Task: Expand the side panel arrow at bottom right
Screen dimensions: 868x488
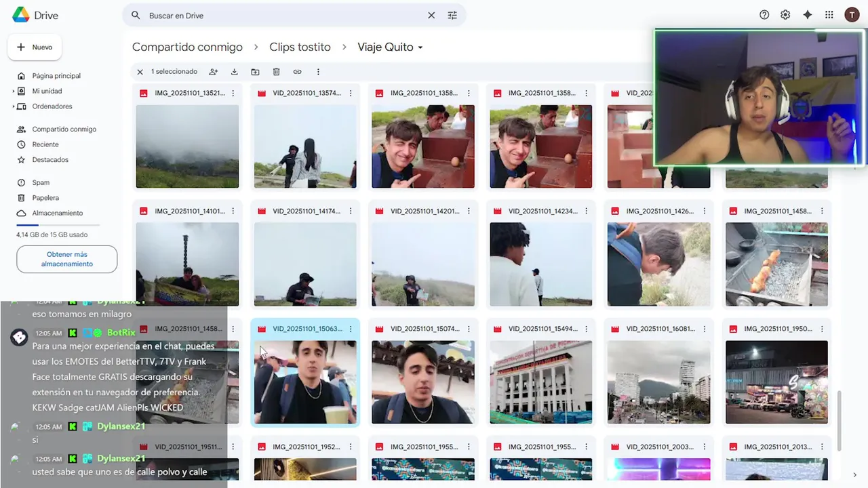Action: pyautogui.click(x=854, y=475)
